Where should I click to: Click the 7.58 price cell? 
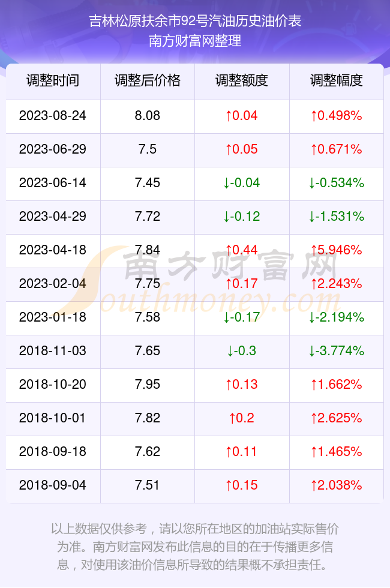click(x=148, y=317)
